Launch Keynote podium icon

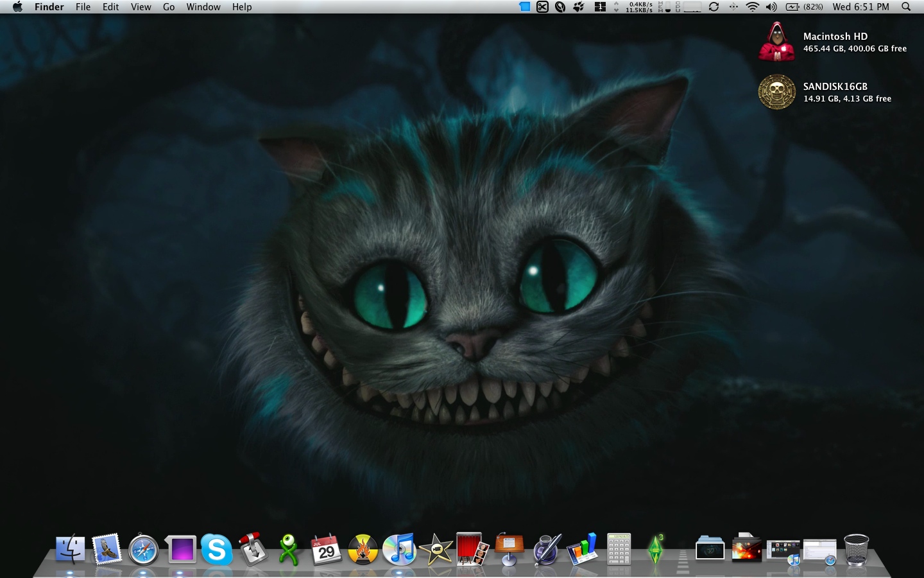click(x=509, y=549)
